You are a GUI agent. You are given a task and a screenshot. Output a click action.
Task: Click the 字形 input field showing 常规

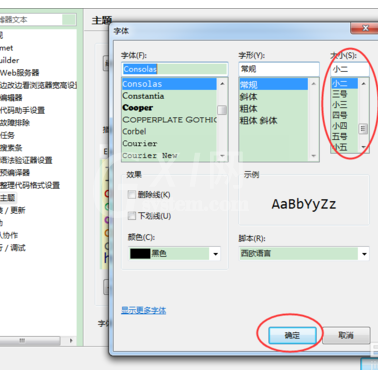(x=279, y=69)
